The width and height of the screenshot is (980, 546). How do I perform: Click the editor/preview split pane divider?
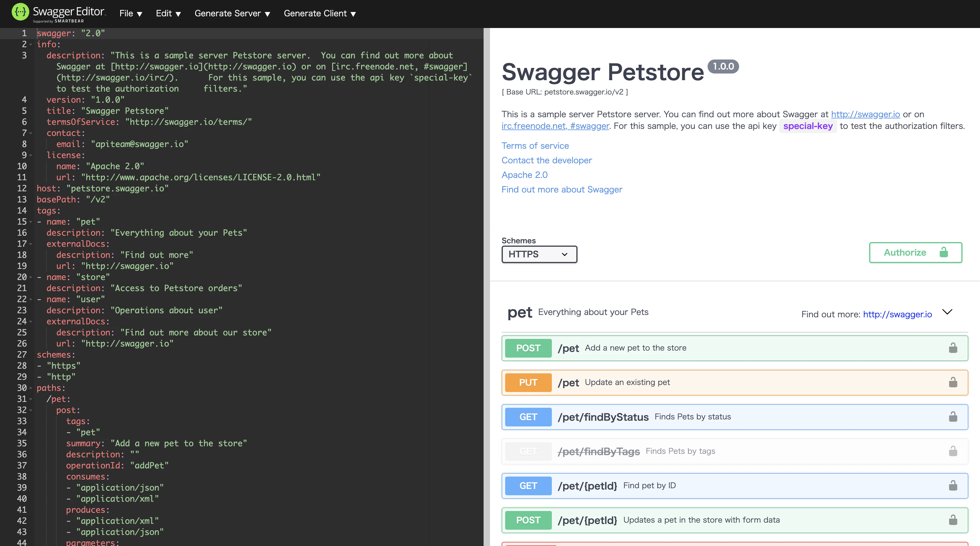point(487,287)
